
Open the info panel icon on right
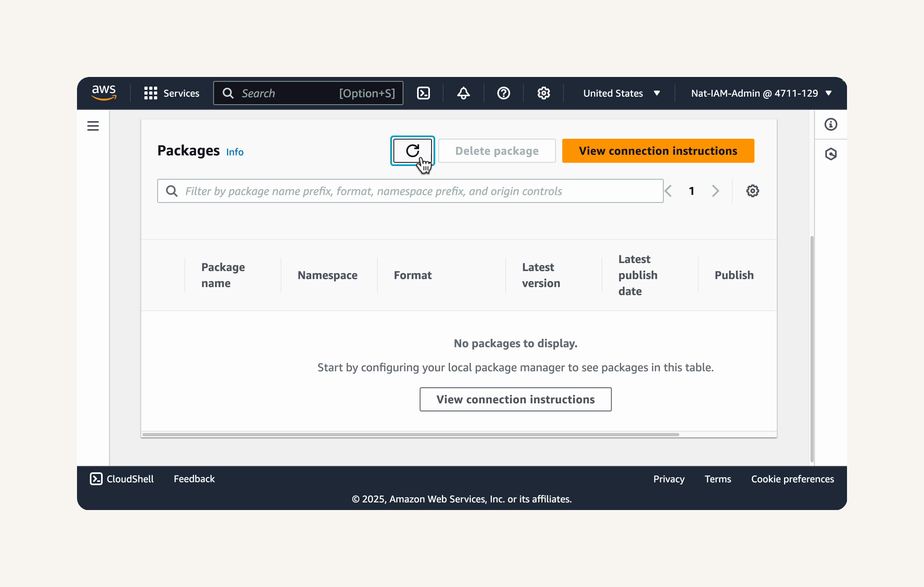coord(831,124)
